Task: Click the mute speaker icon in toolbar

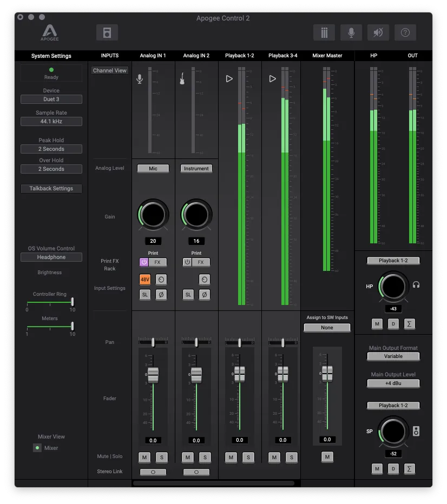Action: (378, 32)
